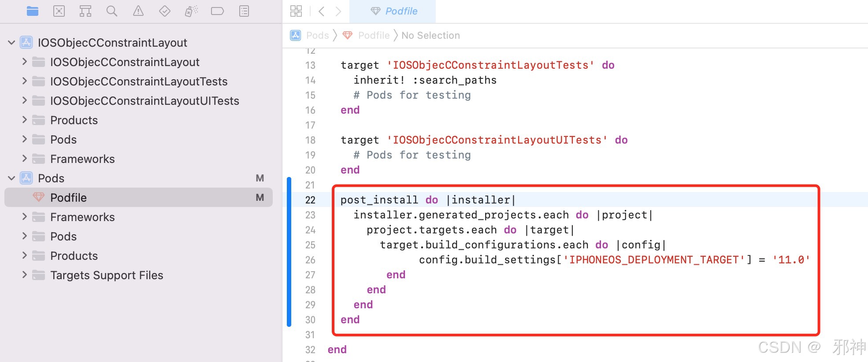Expand Products folder under IOSObjecCConstraintLayout project
The width and height of the screenshot is (868, 362).
(25, 120)
